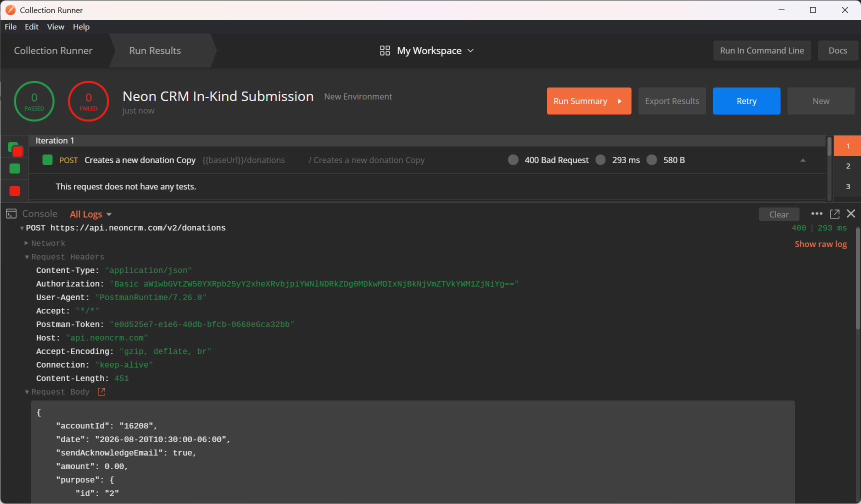
Task: Click the date line in request body
Action: [x=143, y=439]
